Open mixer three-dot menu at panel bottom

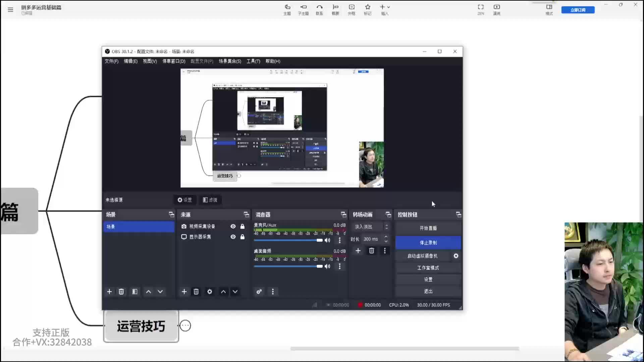coord(273,292)
